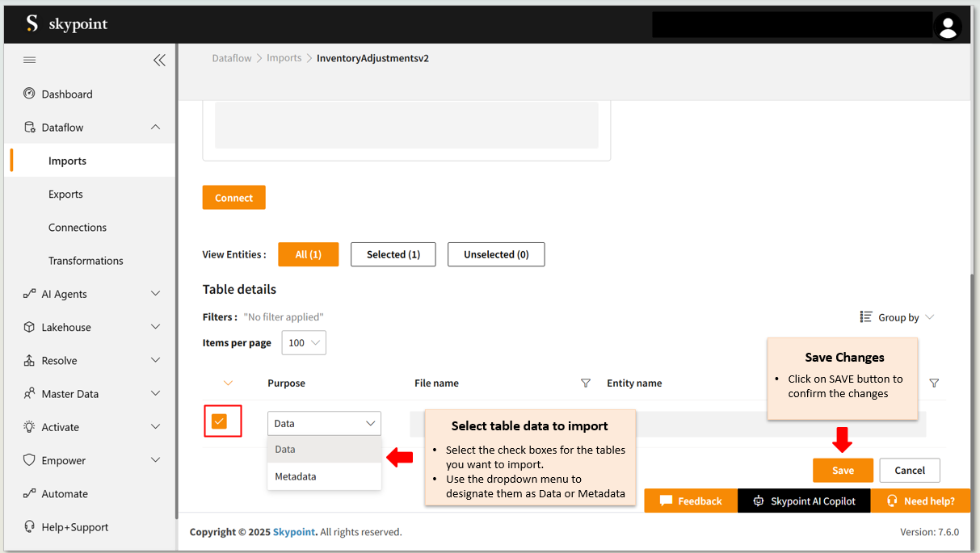The image size is (980, 553).
Task: Open Exports in the Dataflow menu
Action: click(x=65, y=194)
